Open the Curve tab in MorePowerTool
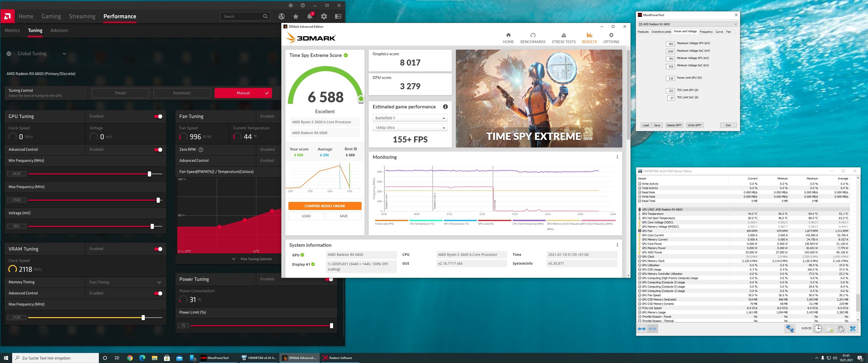The height and width of the screenshot is (363, 868). coord(719,32)
